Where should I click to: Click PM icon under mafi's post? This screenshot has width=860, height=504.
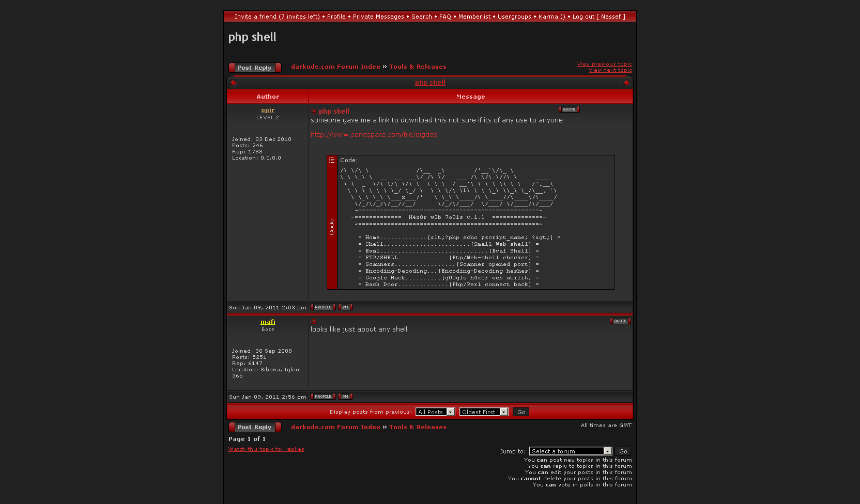tap(345, 397)
